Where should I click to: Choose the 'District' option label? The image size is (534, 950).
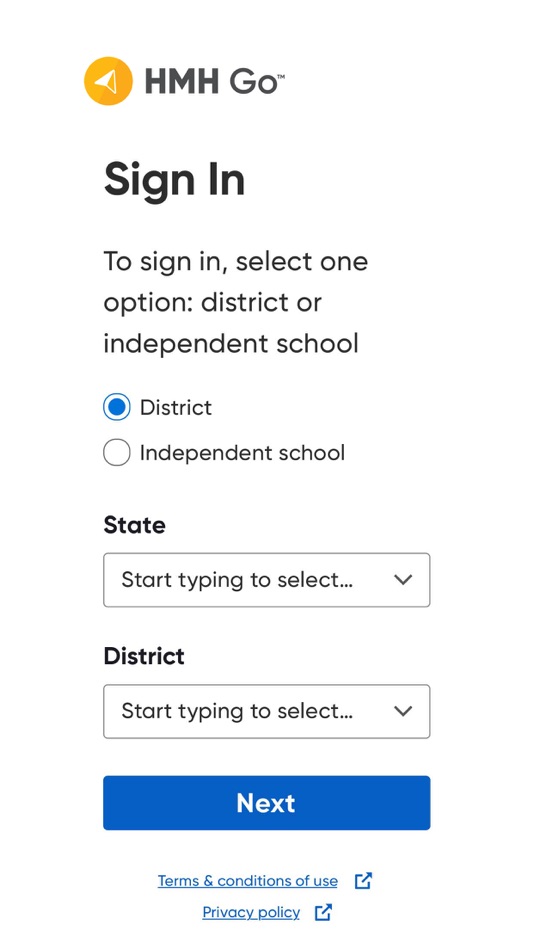tap(176, 407)
